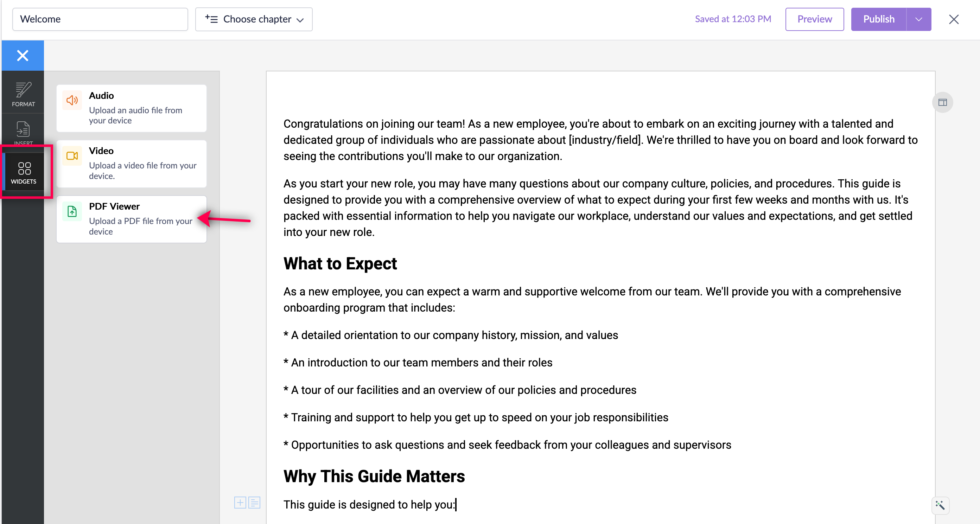This screenshot has width=980, height=524.
Task: Close the blue sidebar panel
Action: point(23,56)
